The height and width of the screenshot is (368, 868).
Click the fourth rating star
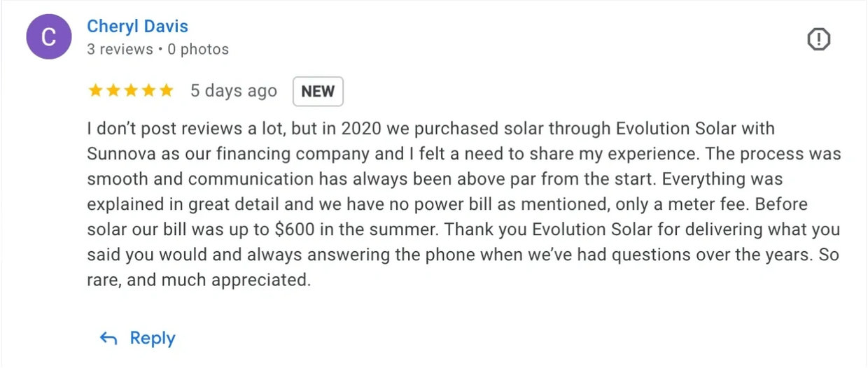click(148, 91)
